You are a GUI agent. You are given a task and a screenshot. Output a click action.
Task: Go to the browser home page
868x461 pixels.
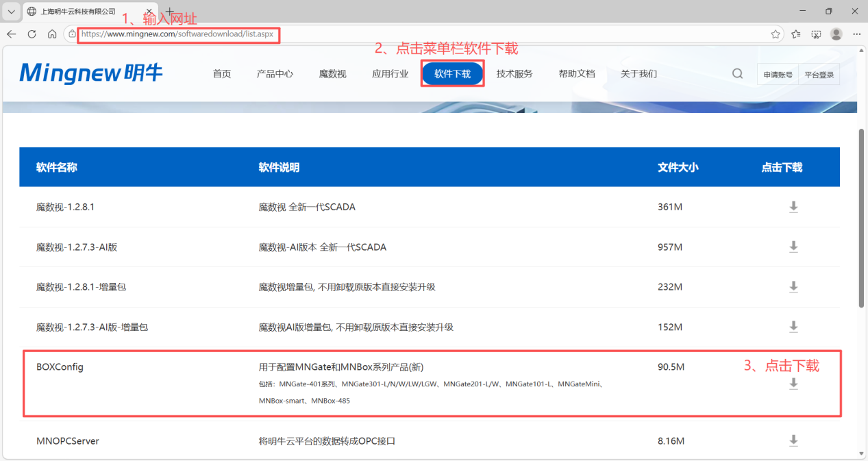52,34
